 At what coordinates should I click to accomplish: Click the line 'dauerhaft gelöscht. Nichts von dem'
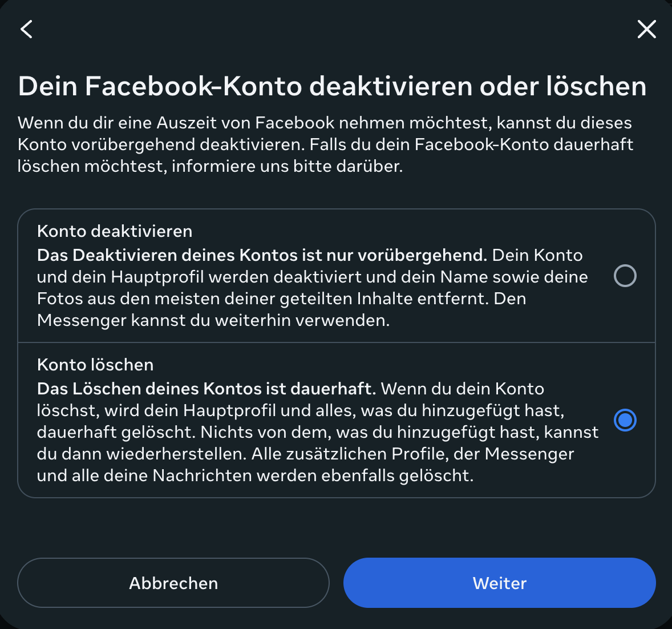[318, 432]
